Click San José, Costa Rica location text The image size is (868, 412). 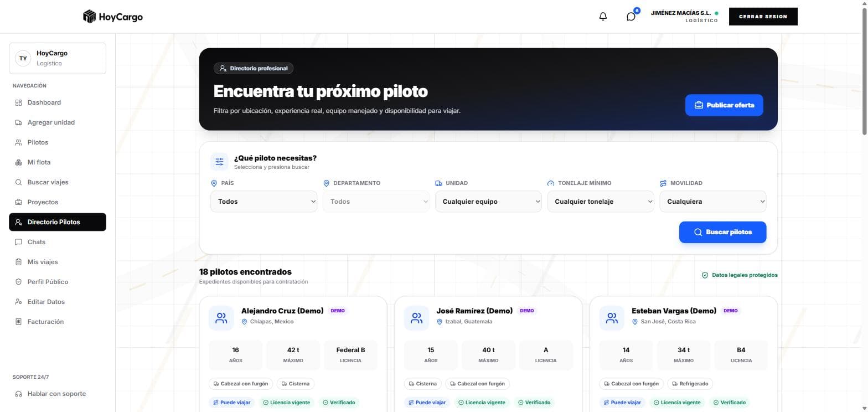668,322
